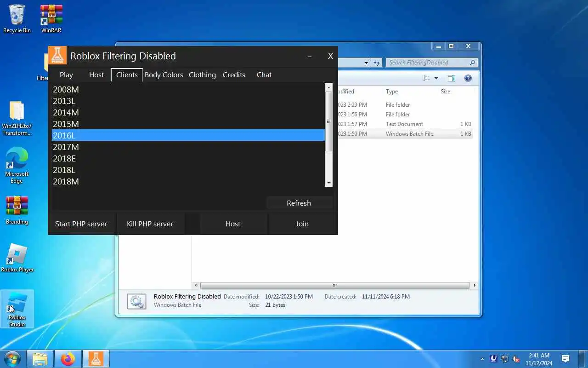The image size is (588, 368).
Task: Select the Win21H2to7 Transform folder icon
Action: tap(17, 119)
